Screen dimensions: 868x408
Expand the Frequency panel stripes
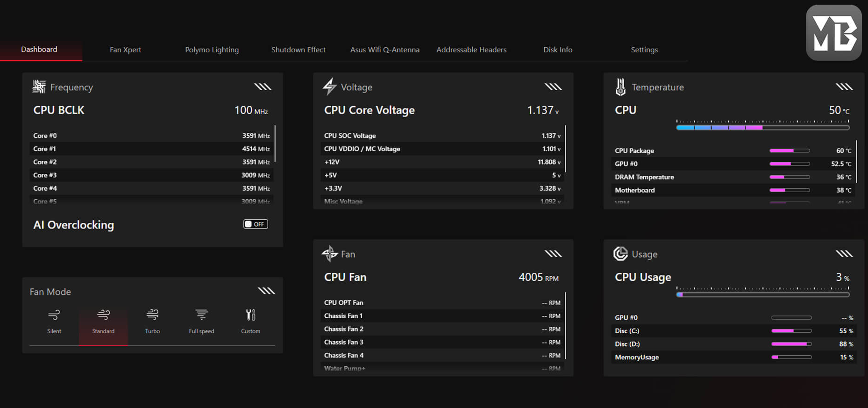pyautogui.click(x=263, y=87)
